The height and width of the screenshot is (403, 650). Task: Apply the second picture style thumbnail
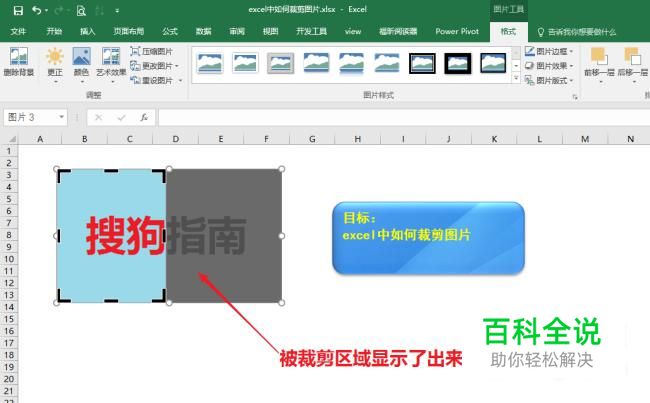pyautogui.click(x=245, y=63)
